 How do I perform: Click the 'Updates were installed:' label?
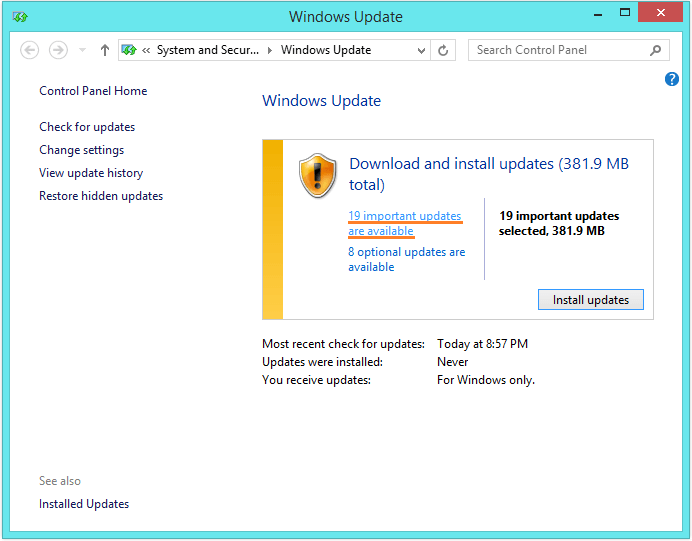pos(322,362)
